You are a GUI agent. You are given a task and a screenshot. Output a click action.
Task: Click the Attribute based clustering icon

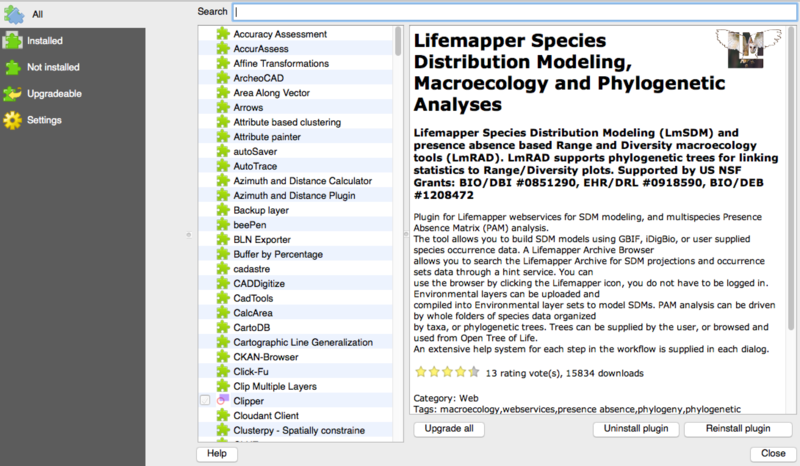[223, 122]
